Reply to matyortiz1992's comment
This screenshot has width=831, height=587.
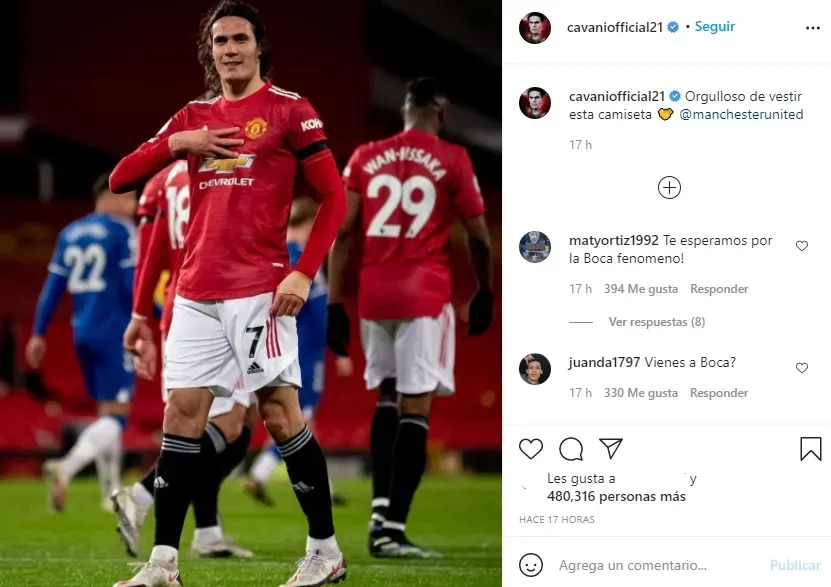coord(719,289)
